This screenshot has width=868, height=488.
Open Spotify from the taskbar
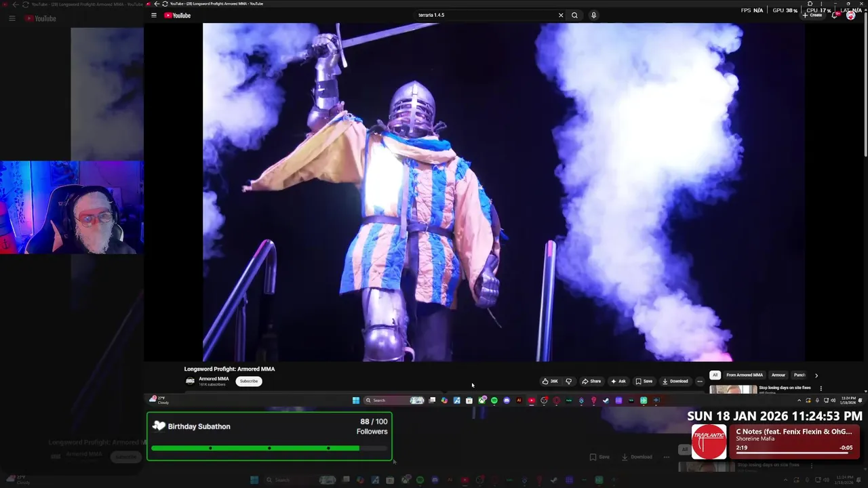point(494,401)
